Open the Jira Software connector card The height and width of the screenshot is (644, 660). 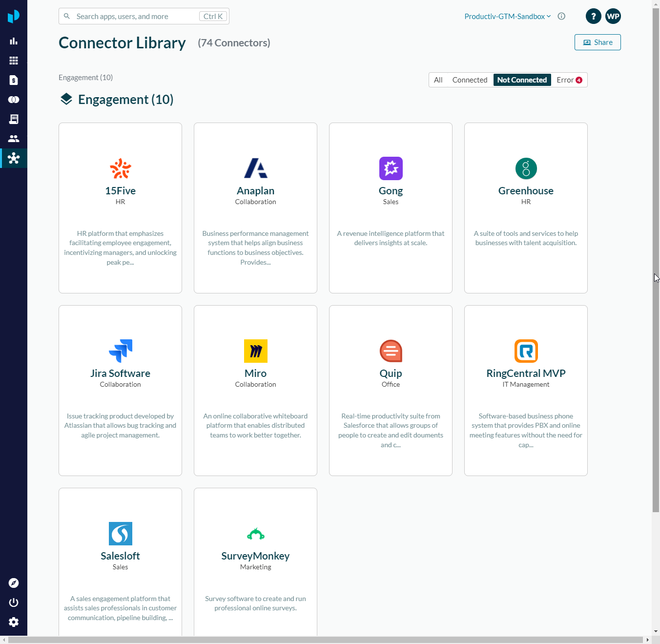(x=120, y=390)
